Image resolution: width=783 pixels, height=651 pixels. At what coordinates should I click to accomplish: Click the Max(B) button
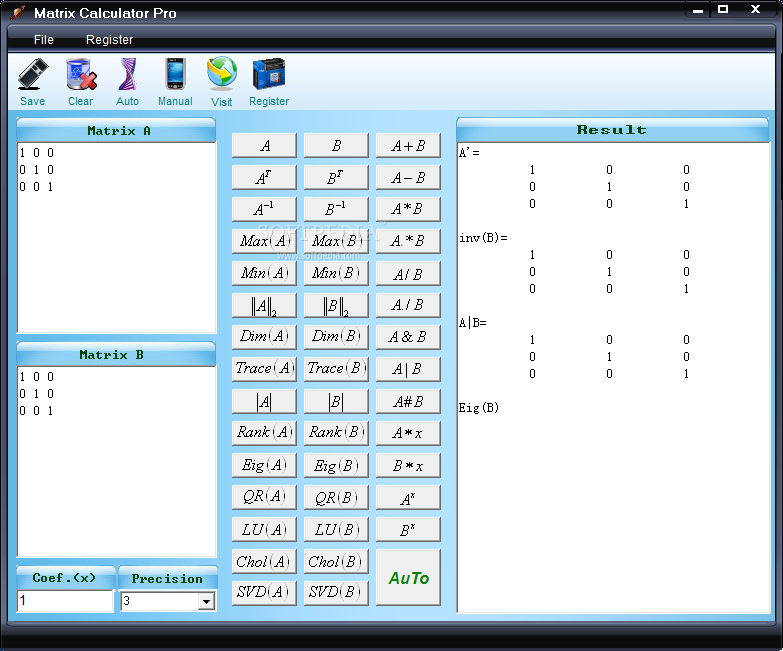[336, 241]
